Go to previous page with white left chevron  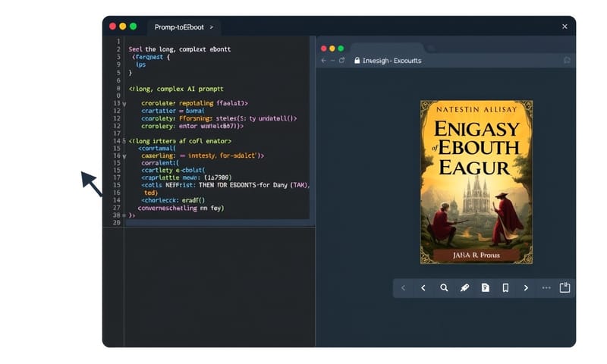click(x=423, y=288)
